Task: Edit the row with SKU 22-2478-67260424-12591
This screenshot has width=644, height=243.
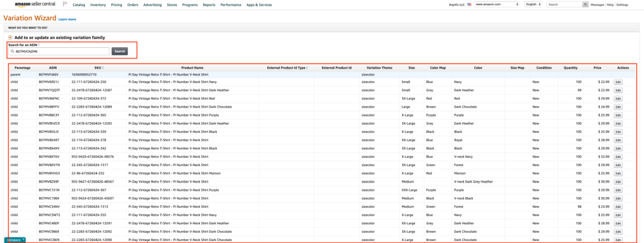Action: [x=618, y=223]
